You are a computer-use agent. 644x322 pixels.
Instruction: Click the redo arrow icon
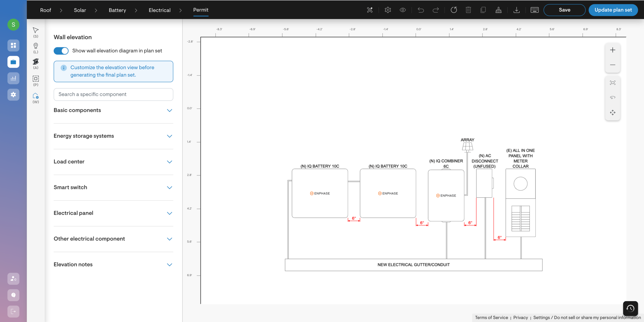click(436, 10)
